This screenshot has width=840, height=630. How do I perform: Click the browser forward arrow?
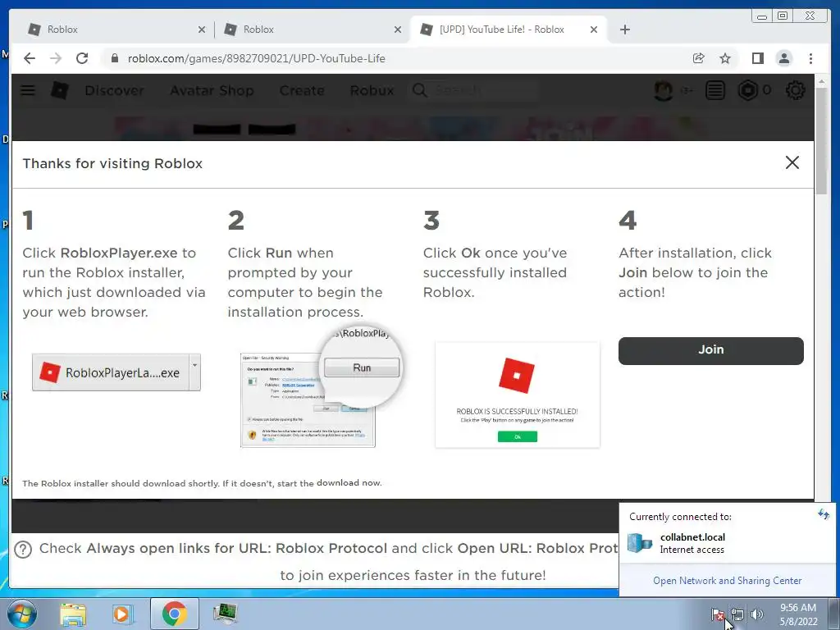point(56,58)
